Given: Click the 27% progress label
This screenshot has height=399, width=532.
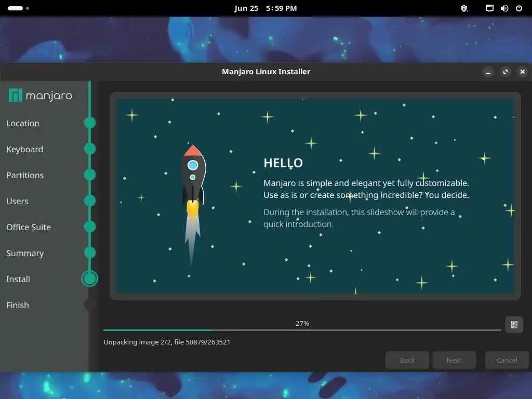Looking at the screenshot, I should pyautogui.click(x=302, y=323).
